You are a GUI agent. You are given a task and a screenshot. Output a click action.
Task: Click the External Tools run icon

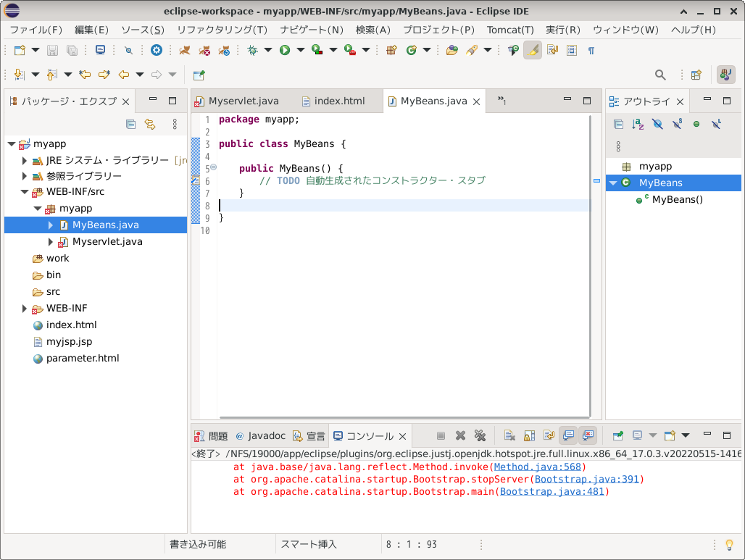coord(350,50)
